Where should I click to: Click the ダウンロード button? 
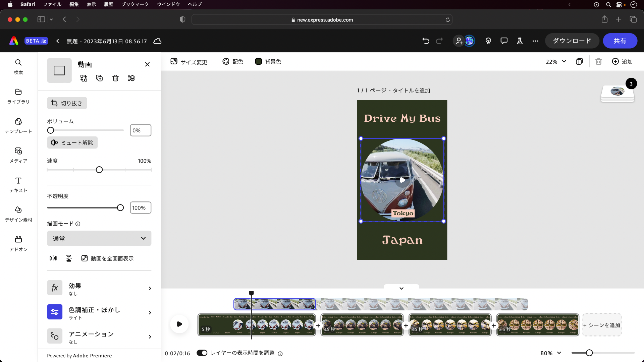(572, 41)
